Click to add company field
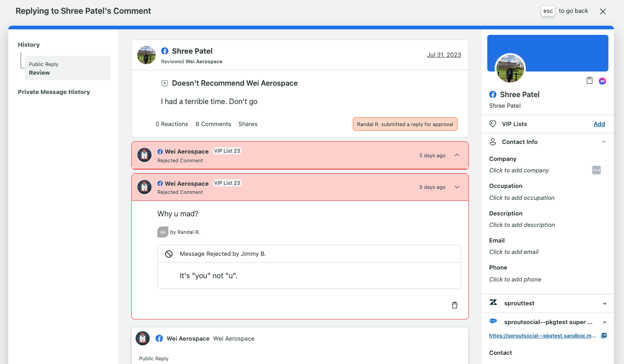This screenshot has width=624, height=364. (519, 170)
